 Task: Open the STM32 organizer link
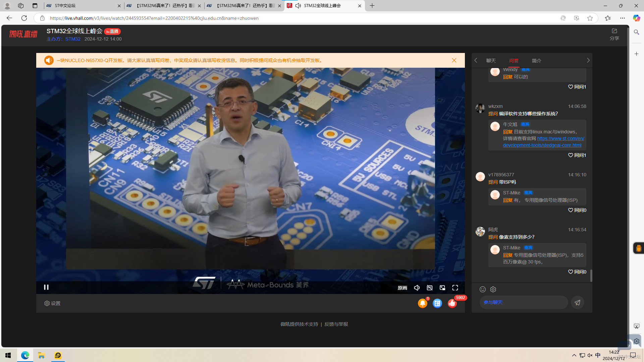click(x=73, y=39)
